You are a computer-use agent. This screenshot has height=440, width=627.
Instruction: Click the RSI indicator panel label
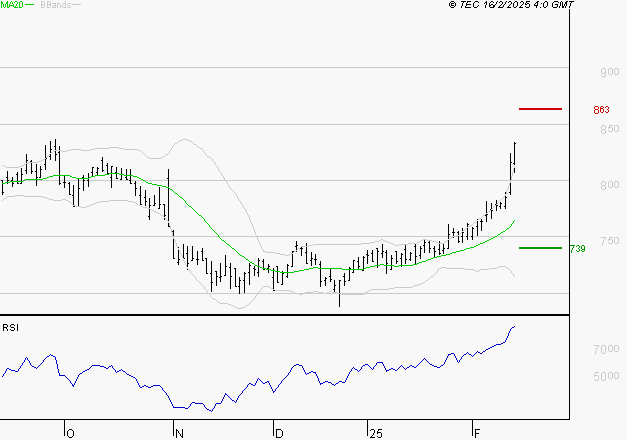[10, 327]
